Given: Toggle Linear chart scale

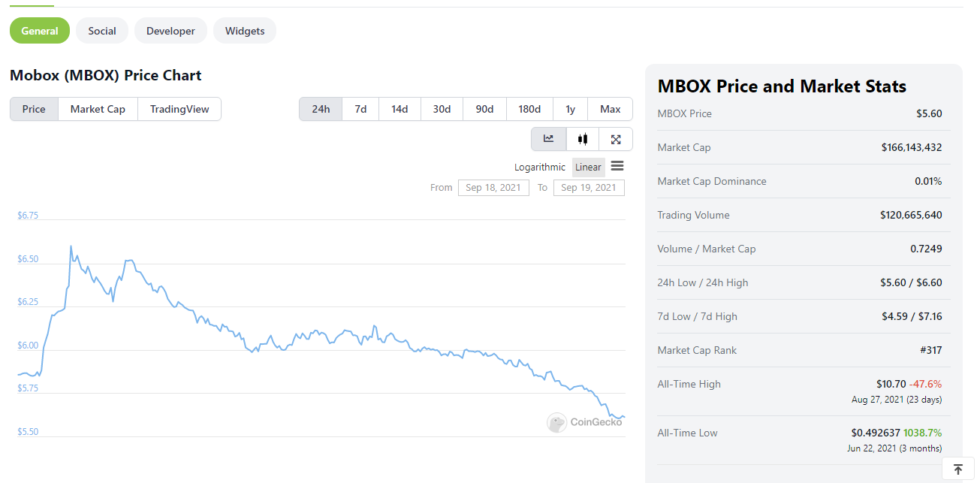Looking at the screenshot, I should [x=589, y=167].
